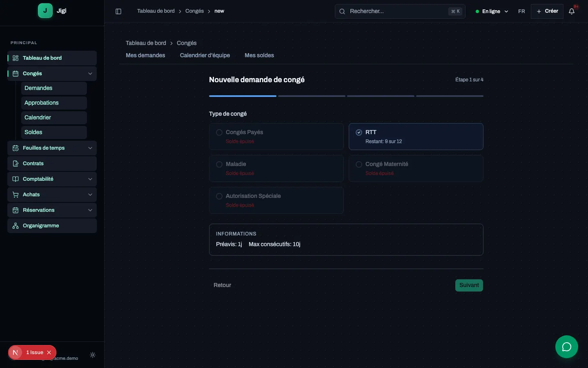
Task: Open Demandes in the sidebar
Action: coord(54,88)
